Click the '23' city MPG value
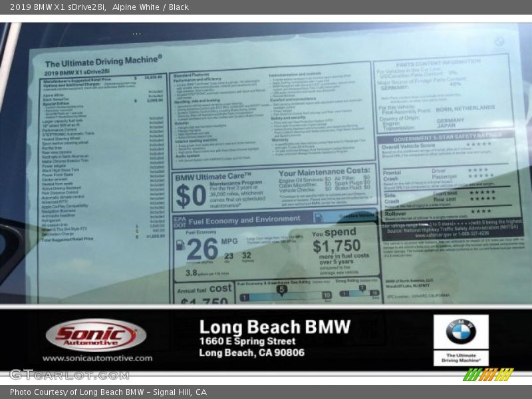Image resolution: width=532 pixels, height=399 pixels. click(x=229, y=256)
